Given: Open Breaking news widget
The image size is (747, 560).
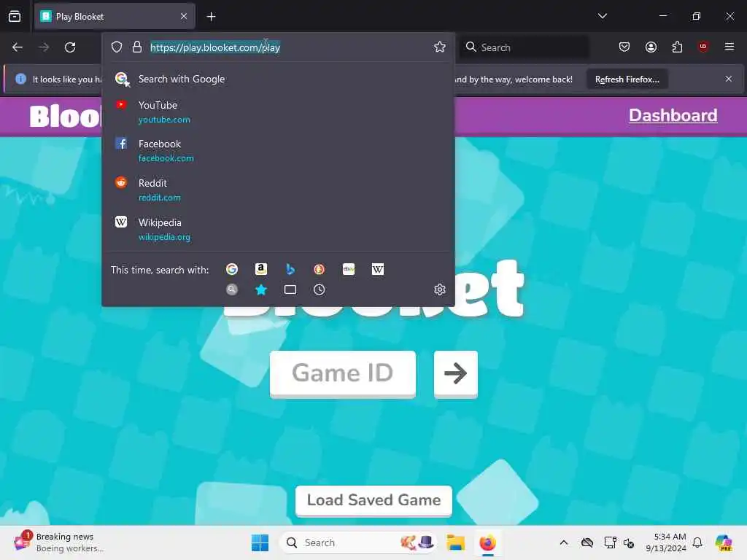Looking at the screenshot, I should point(60,542).
